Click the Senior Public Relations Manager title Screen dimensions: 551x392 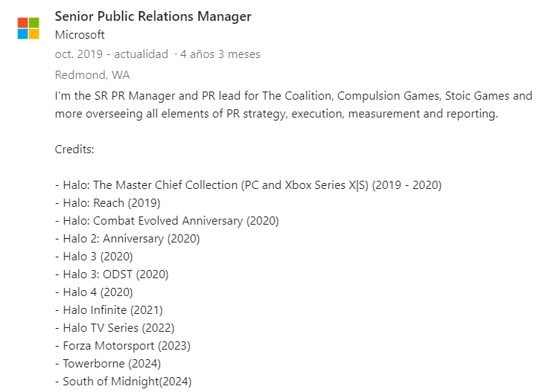[153, 16]
